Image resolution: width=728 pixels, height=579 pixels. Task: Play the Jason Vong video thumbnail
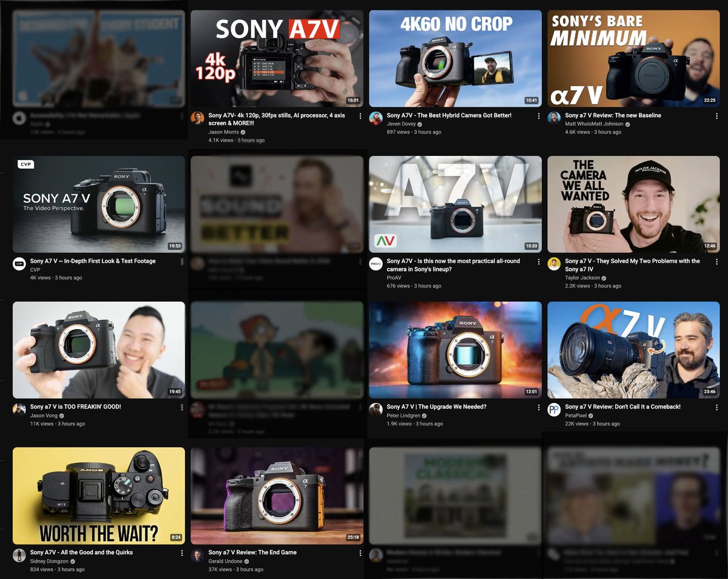(x=99, y=350)
